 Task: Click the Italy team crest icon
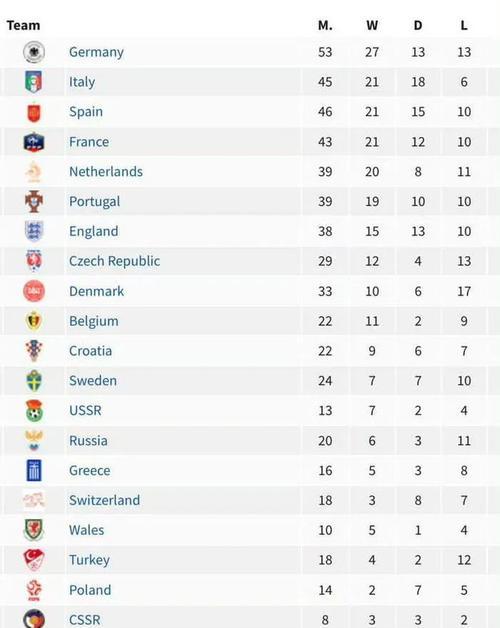coord(34,82)
